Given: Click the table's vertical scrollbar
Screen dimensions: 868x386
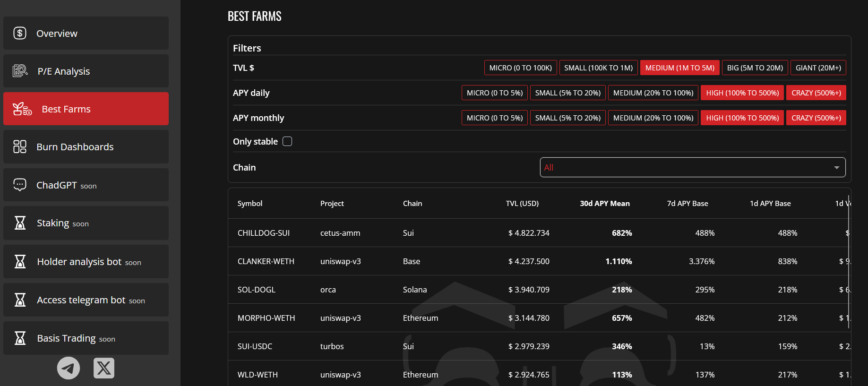Looking at the screenshot, I should click(849, 283).
